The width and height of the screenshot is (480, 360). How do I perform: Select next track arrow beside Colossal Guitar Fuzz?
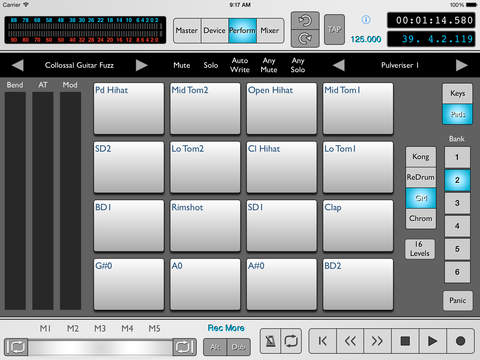142,65
